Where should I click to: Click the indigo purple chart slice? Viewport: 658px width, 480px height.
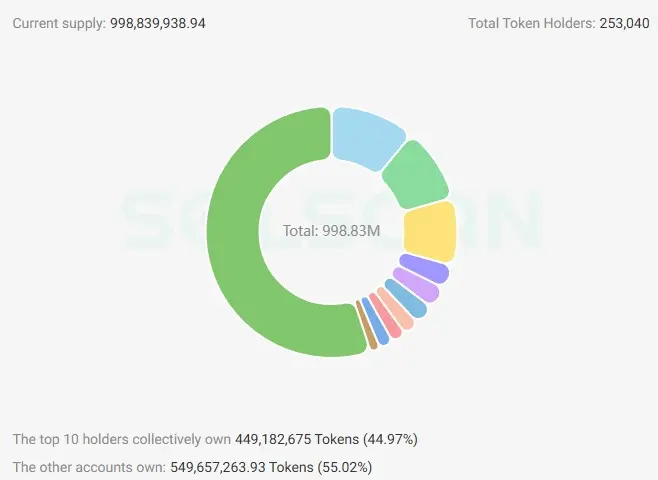(424, 270)
